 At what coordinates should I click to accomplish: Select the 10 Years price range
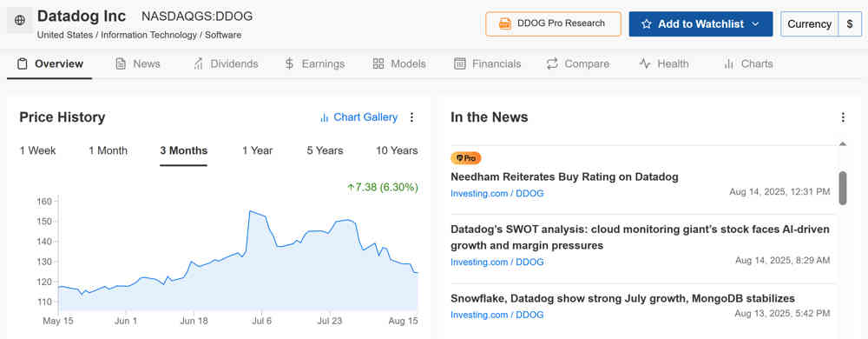397,150
